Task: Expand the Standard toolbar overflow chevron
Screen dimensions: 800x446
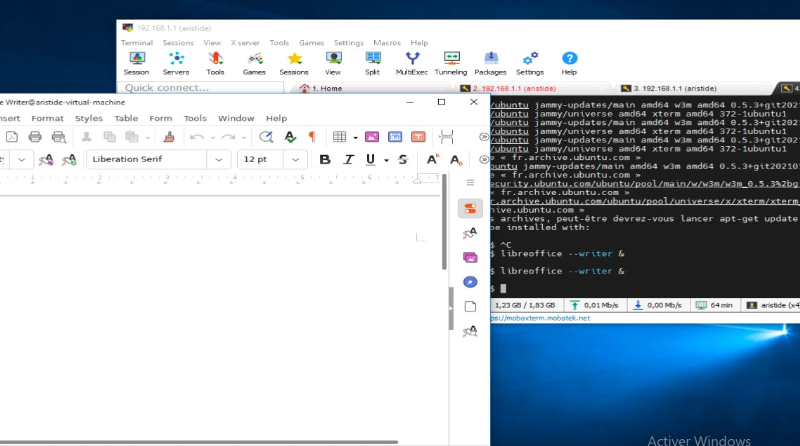Action: pos(484,137)
